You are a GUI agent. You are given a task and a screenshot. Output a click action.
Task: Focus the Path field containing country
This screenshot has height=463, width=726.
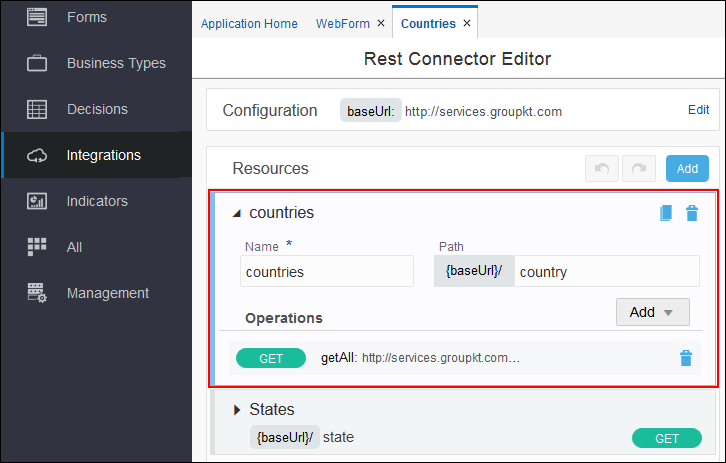607,271
